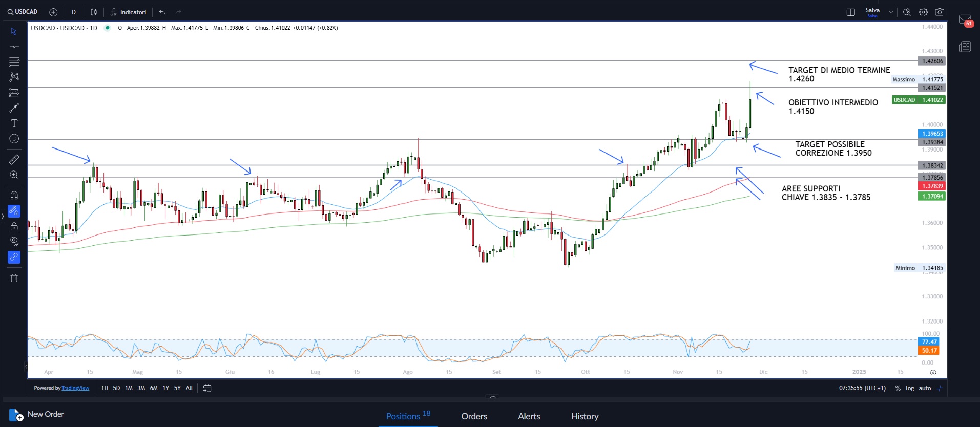This screenshot has height=427, width=980.
Task: Toggle magnet mode in drawing toolbar
Action: [x=14, y=195]
